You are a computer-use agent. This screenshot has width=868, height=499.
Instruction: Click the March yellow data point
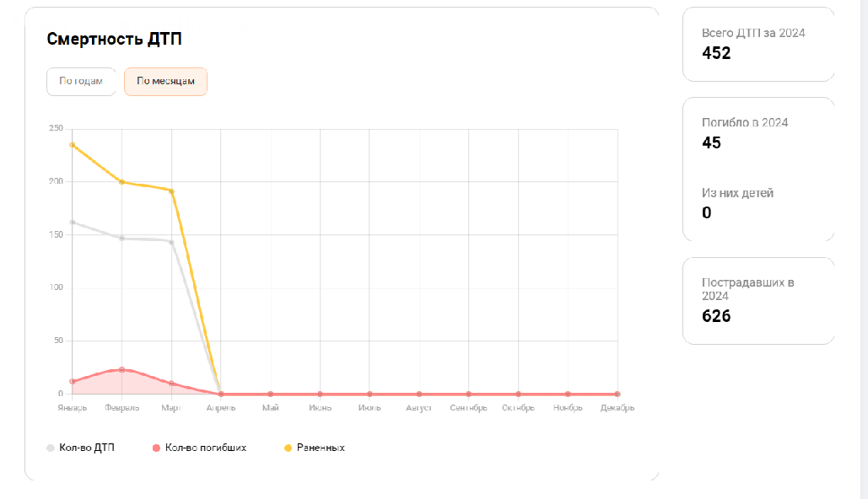tap(171, 191)
